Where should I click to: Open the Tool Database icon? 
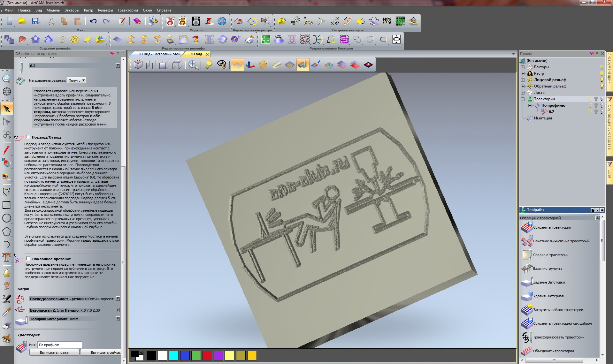click(x=527, y=269)
